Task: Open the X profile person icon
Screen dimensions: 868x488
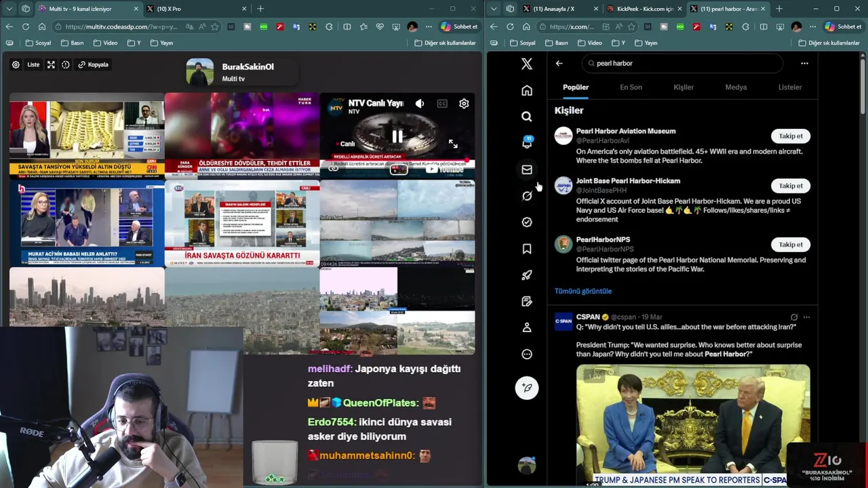Action: [527, 327]
